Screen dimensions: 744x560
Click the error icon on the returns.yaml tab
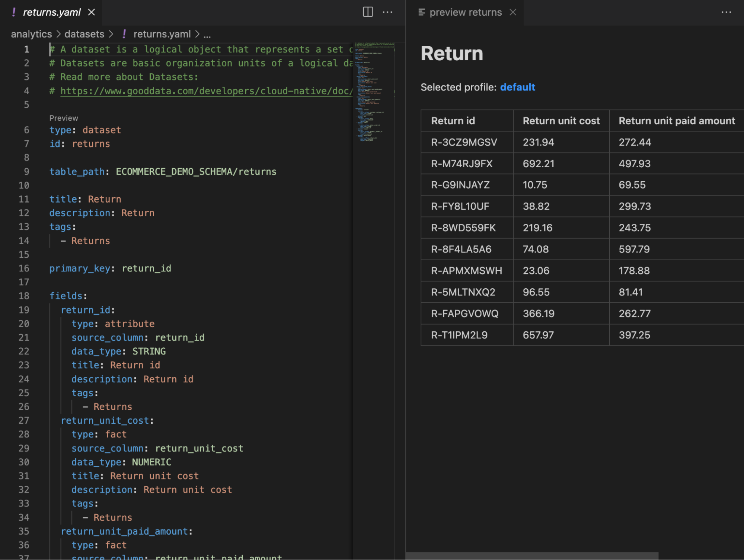click(x=13, y=12)
